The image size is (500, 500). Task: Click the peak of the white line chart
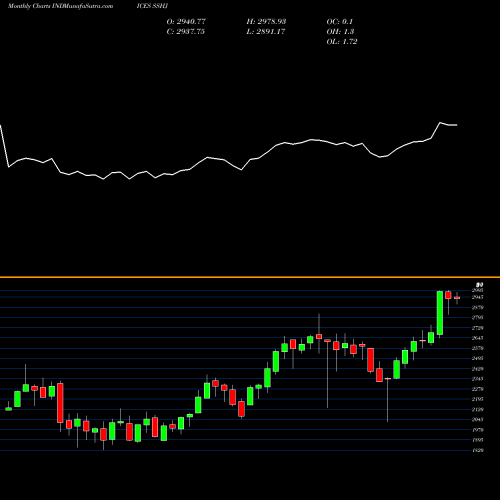coord(440,123)
